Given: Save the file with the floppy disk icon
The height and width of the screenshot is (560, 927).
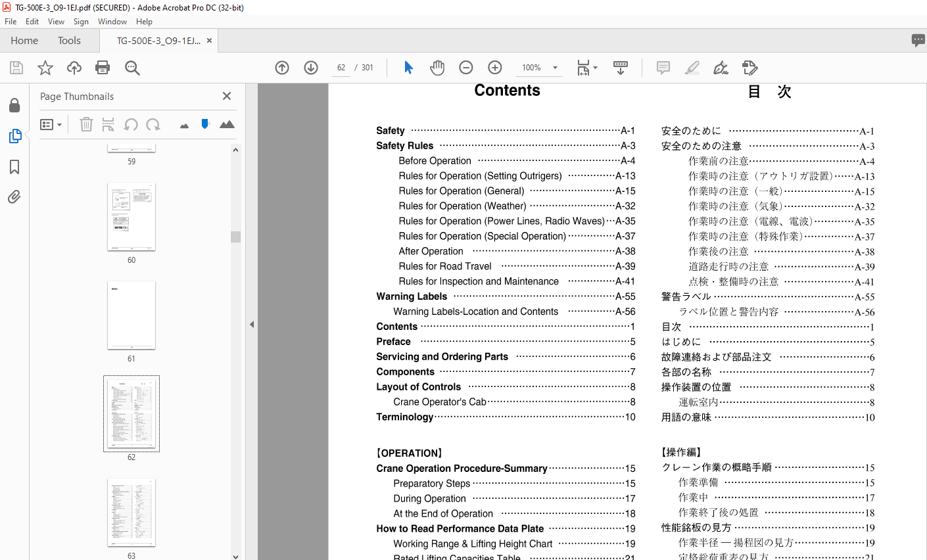Looking at the screenshot, I should [16, 68].
